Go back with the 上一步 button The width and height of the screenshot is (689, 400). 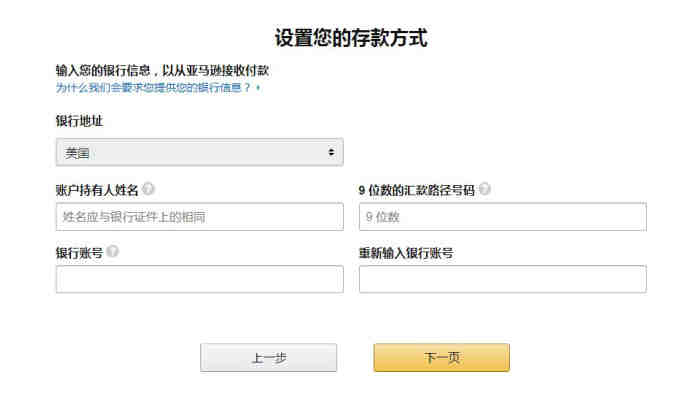point(268,358)
